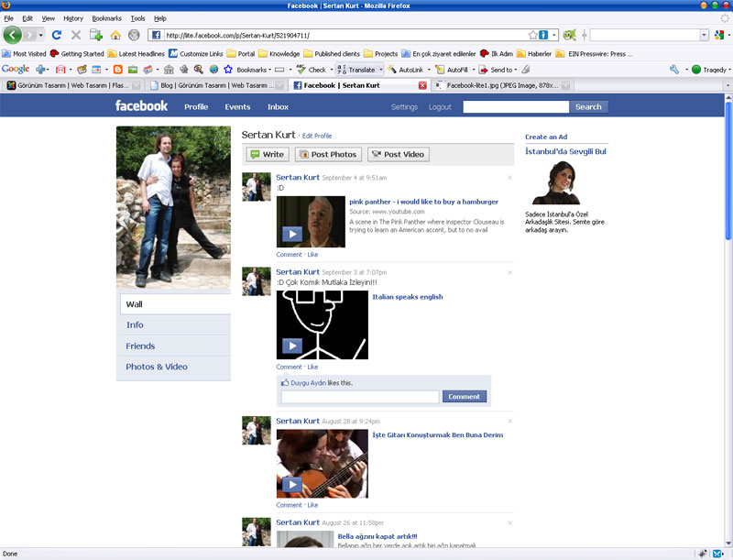The height and width of the screenshot is (560, 733).
Task: Open the Create an Ad link
Action: [x=545, y=137]
